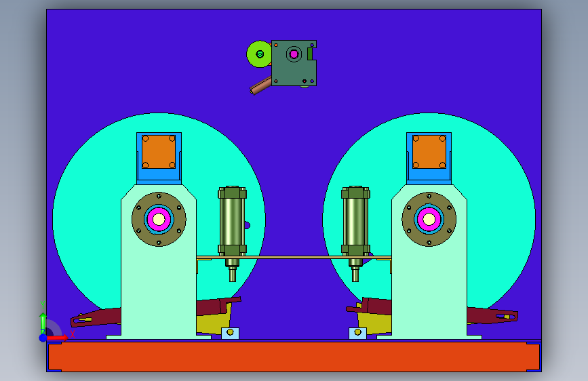The image size is (588, 381).
Task: Select the left blue bracket housing
Action: tap(159, 175)
